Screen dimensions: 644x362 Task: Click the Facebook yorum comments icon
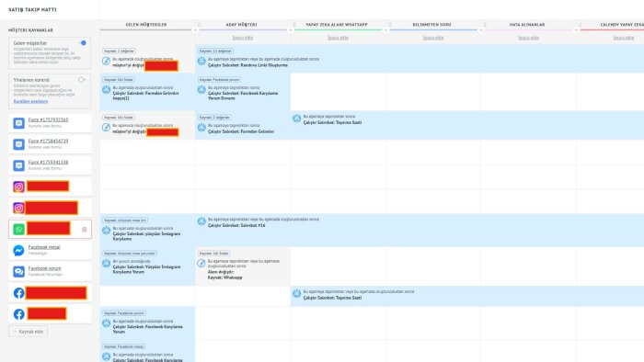(19, 271)
